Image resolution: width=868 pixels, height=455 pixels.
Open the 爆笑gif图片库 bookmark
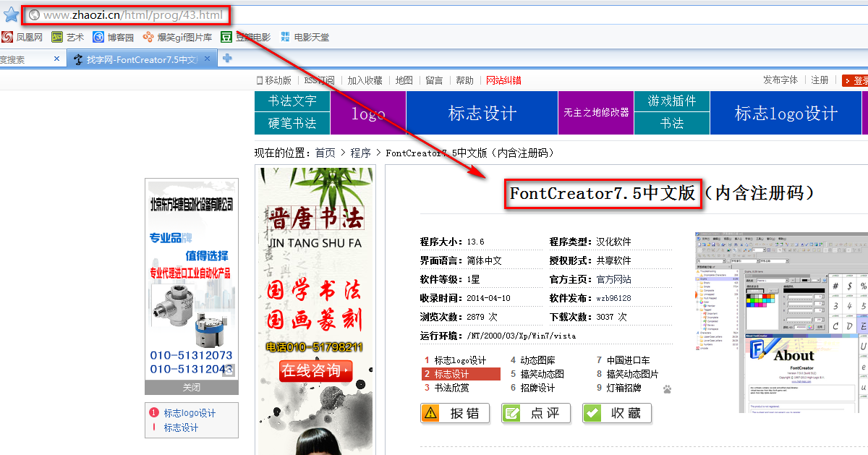tap(177, 37)
